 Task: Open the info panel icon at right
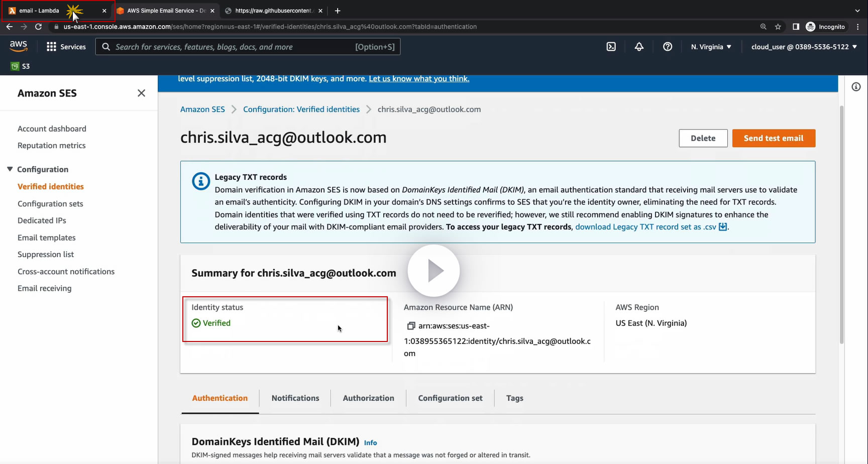coord(856,87)
